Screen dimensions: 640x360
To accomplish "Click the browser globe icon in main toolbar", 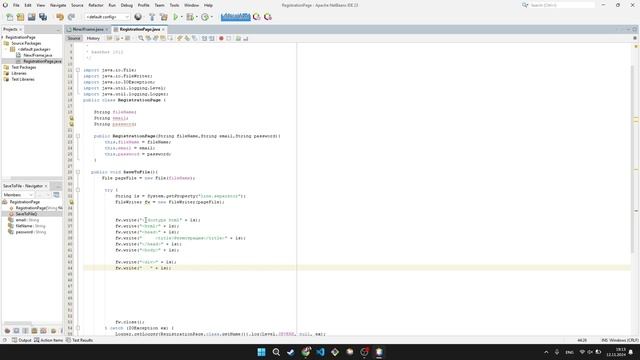I will point(138,17).
